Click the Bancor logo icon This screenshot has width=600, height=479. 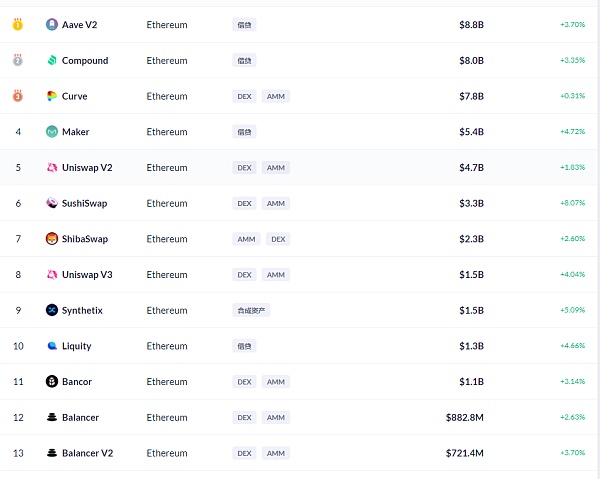[52, 382]
